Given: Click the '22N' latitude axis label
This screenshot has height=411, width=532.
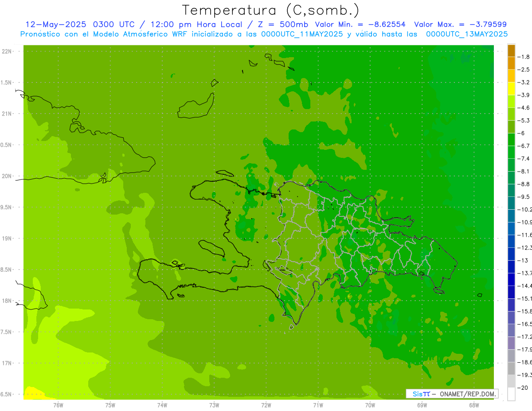Looking at the screenshot, I should pyautogui.click(x=8, y=51).
